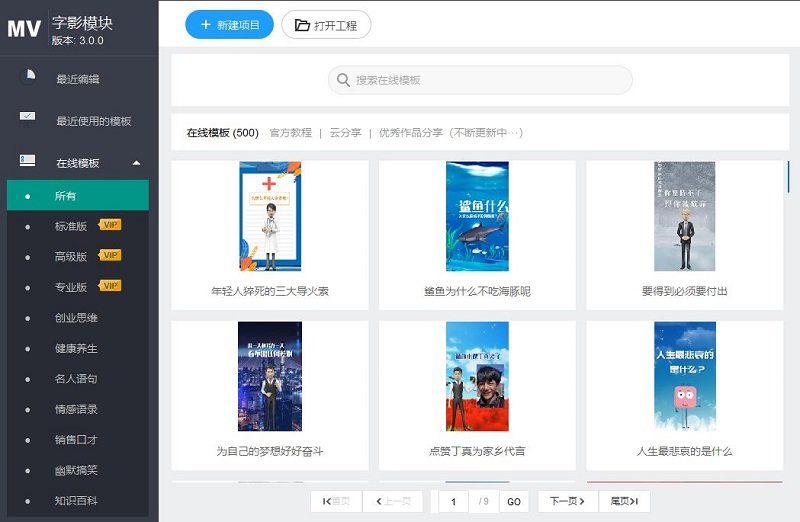
Task: Jump to last page with 尾页
Action: pos(624,502)
